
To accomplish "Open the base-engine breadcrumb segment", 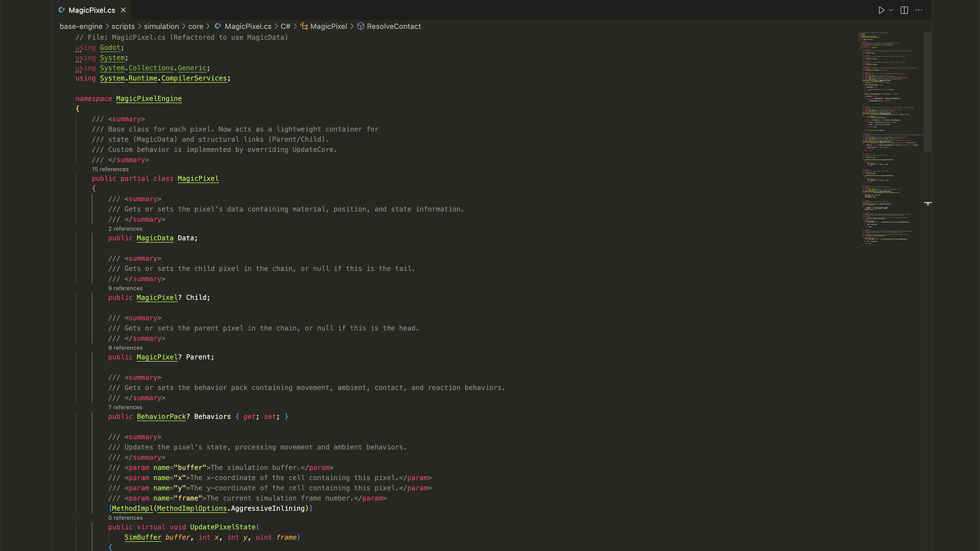I will [x=81, y=26].
